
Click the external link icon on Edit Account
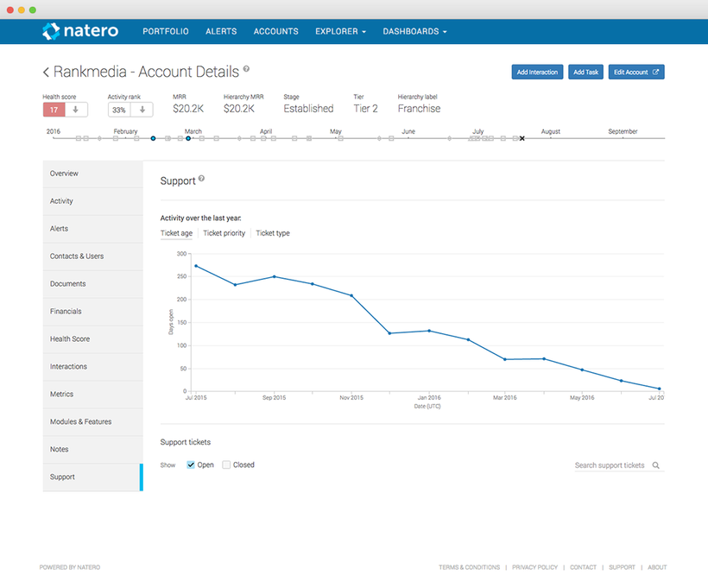pyautogui.click(x=655, y=72)
